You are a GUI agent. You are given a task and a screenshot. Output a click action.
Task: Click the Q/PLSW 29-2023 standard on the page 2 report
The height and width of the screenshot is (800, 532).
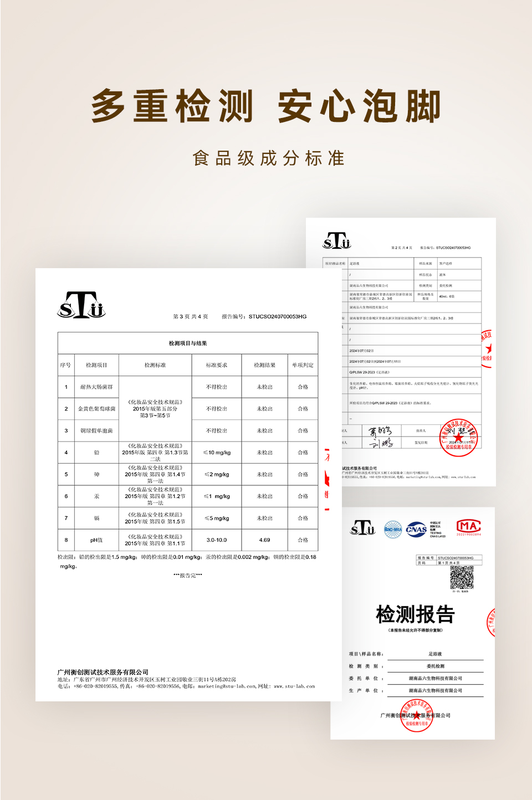click(x=370, y=372)
